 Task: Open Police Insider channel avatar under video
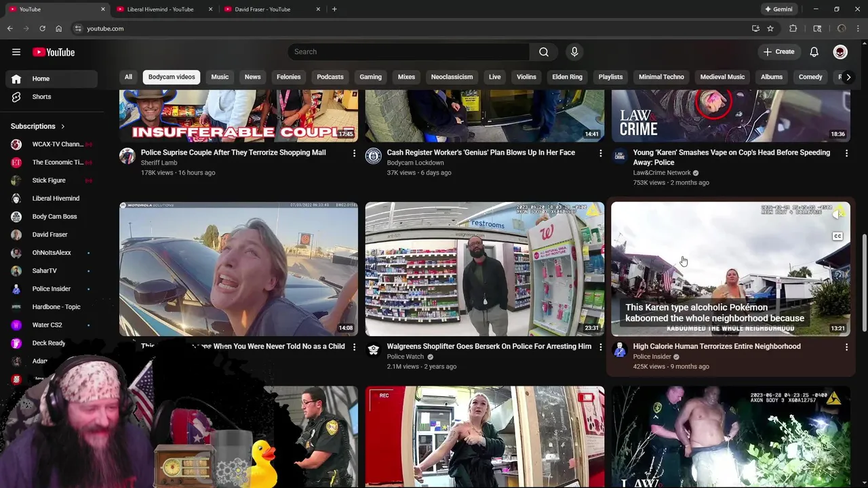619,350
